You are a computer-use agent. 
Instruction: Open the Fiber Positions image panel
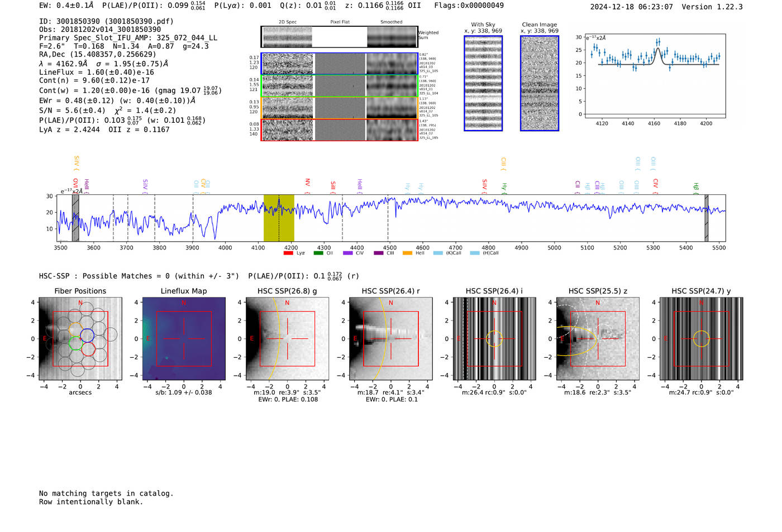(80, 339)
